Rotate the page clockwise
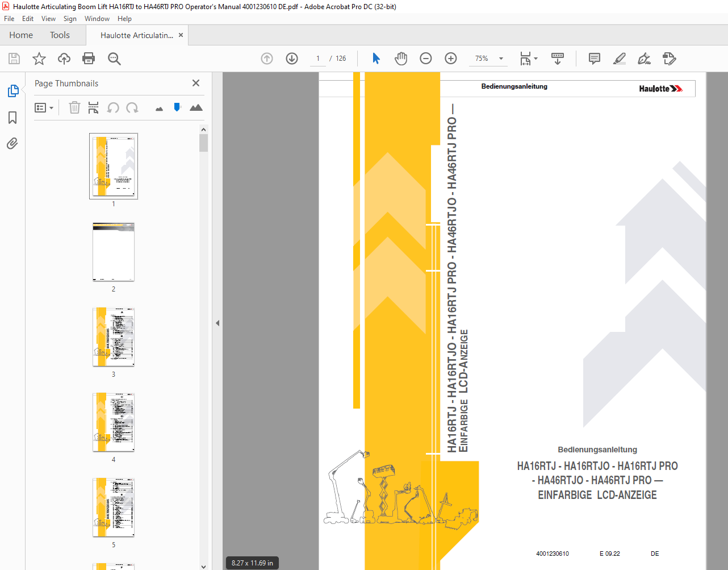 (x=132, y=107)
